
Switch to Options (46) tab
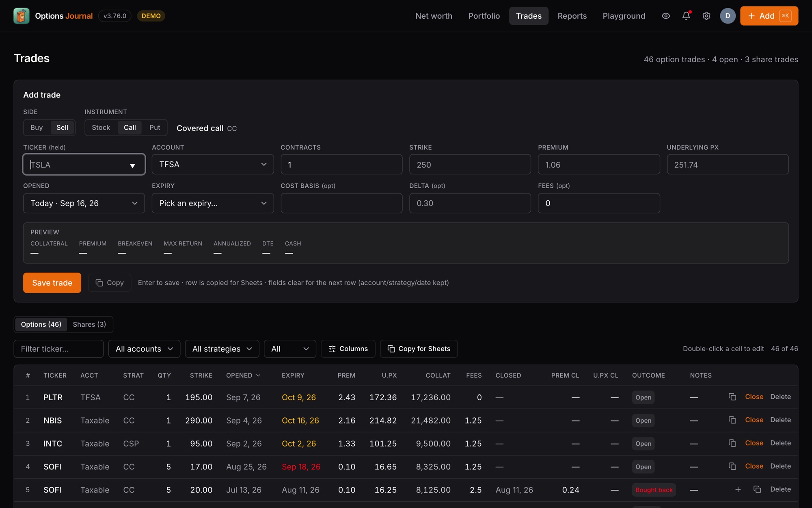coord(41,324)
